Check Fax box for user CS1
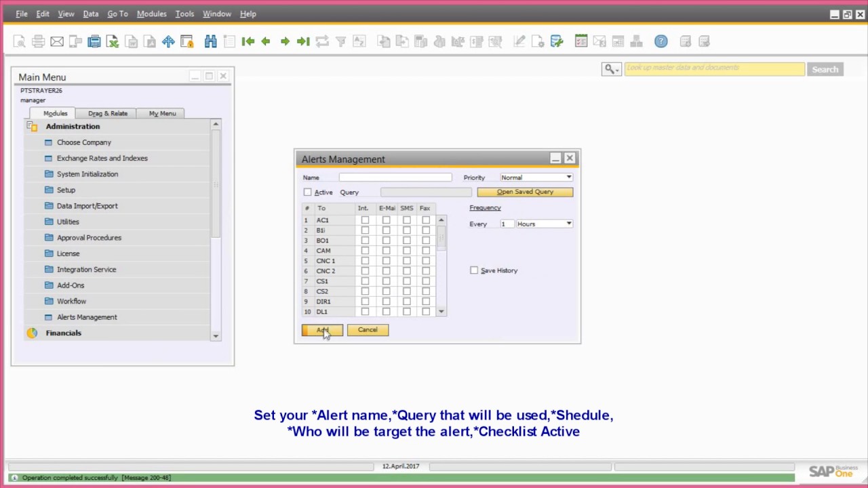This screenshot has height=488, width=868. 426,281
